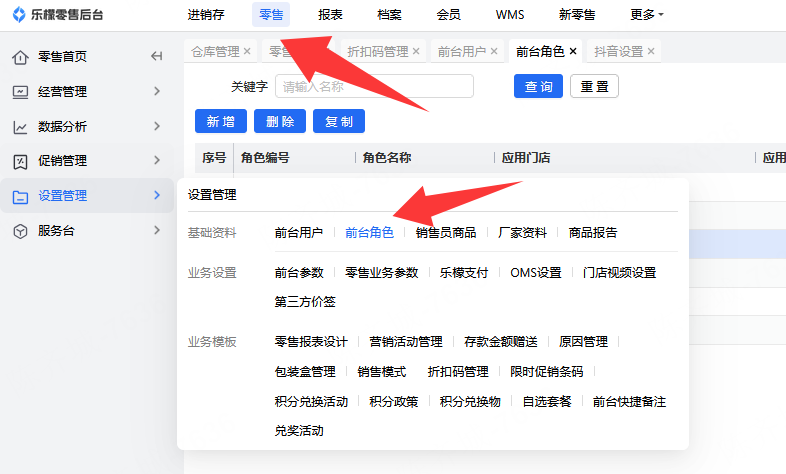Image resolution: width=786 pixels, height=474 pixels.
Task: Open 自选套餐 link
Action: (x=547, y=402)
